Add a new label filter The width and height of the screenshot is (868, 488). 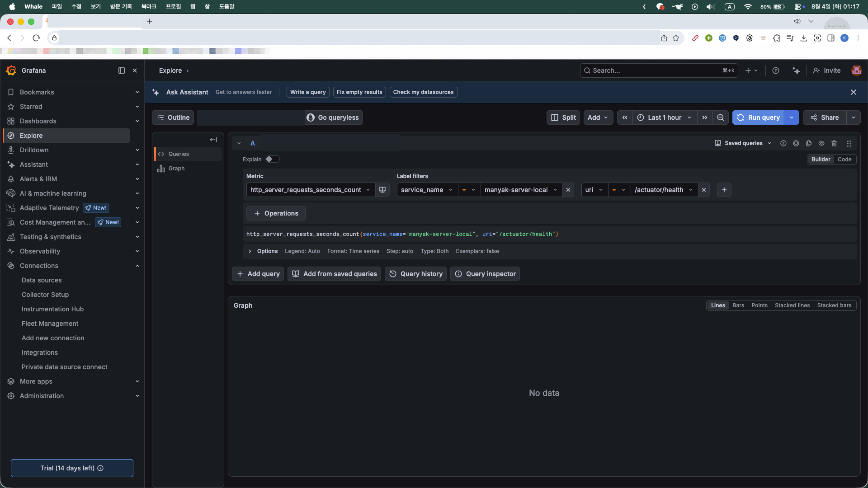pos(724,190)
